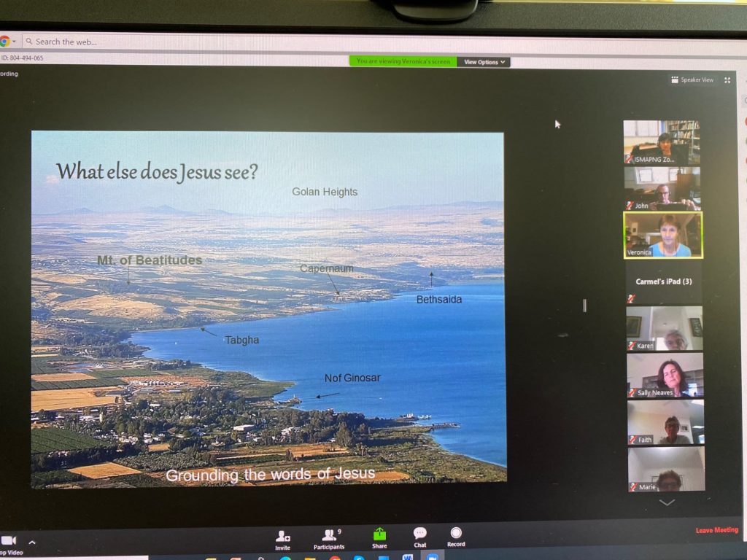The image size is (747, 560).
Task: Click the Invite icon in Zoom toolbar
Action: tap(282, 537)
